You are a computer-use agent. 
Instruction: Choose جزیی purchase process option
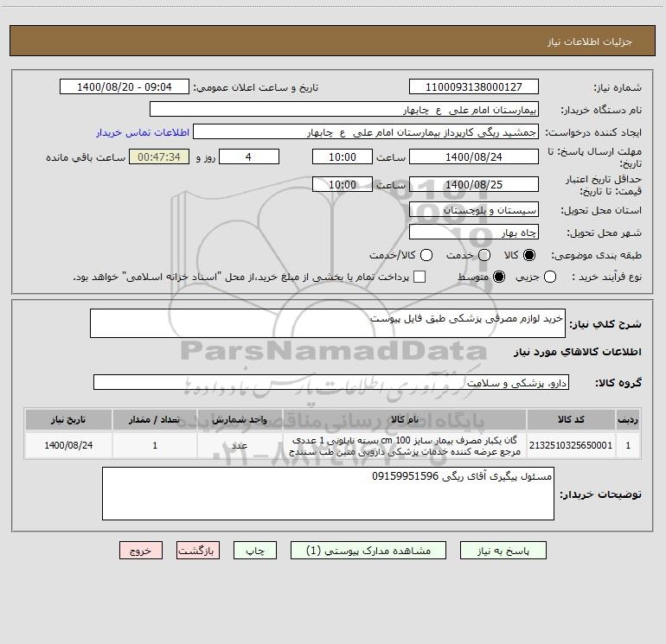549,277
